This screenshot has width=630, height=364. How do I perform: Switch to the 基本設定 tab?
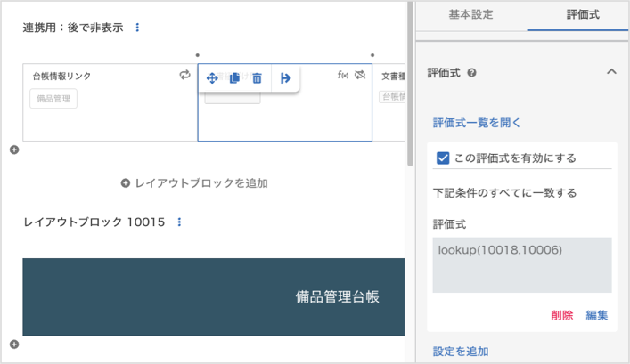470,15
